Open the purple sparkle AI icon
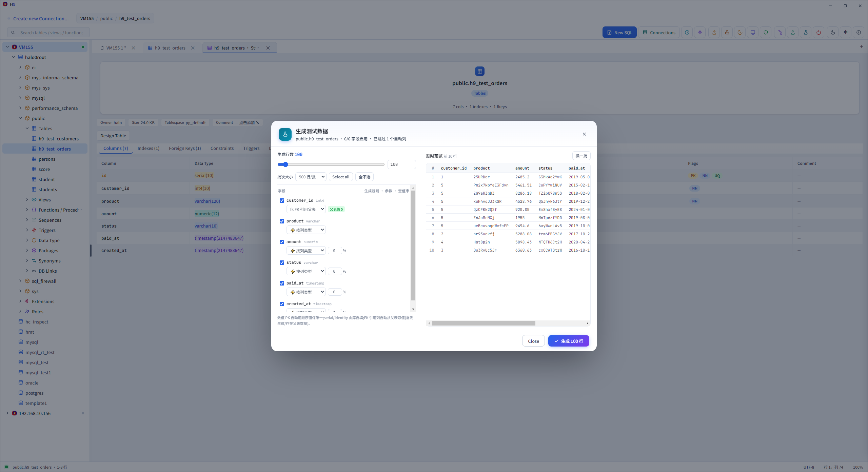This screenshot has height=472, width=868. click(x=700, y=33)
